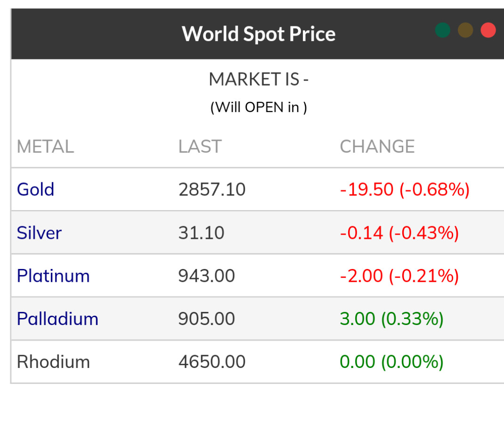Click the World Spot Price title
Image resolution: width=504 pixels, height=424 pixels.
(259, 34)
